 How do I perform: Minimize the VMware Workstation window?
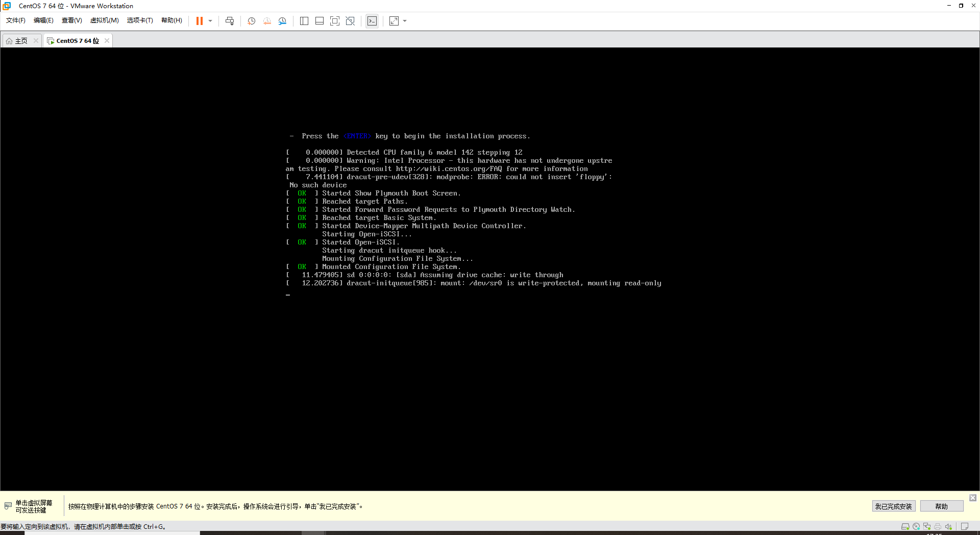click(949, 6)
